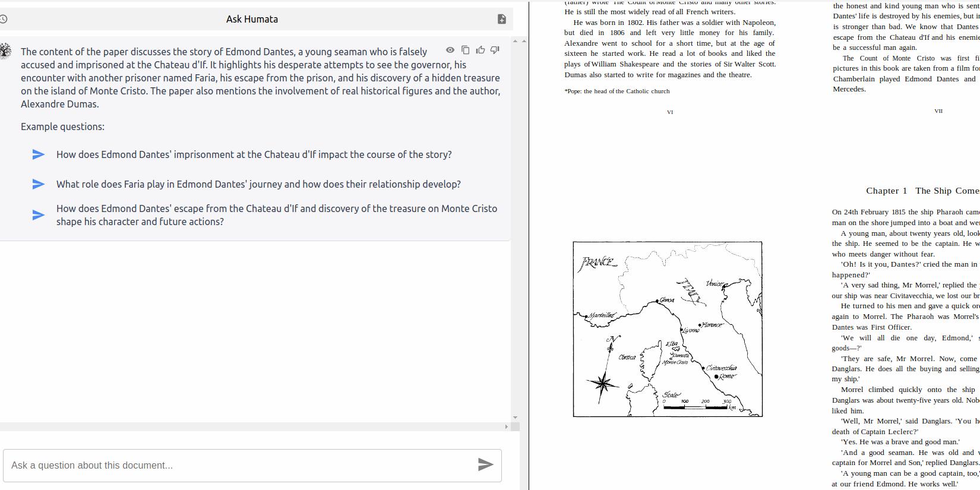Ask what role Faria plays in journey
This screenshot has width=980, height=490.
pyautogui.click(x=258, y=184)
